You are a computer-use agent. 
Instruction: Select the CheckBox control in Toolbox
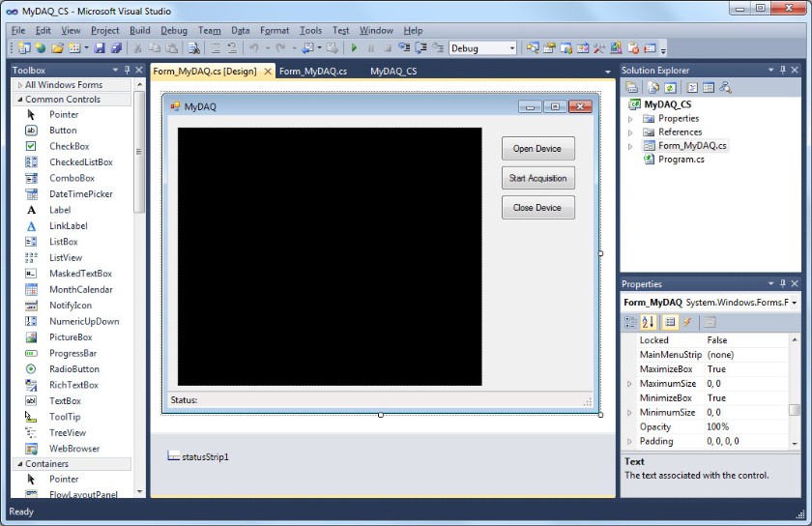coord(70,147)
